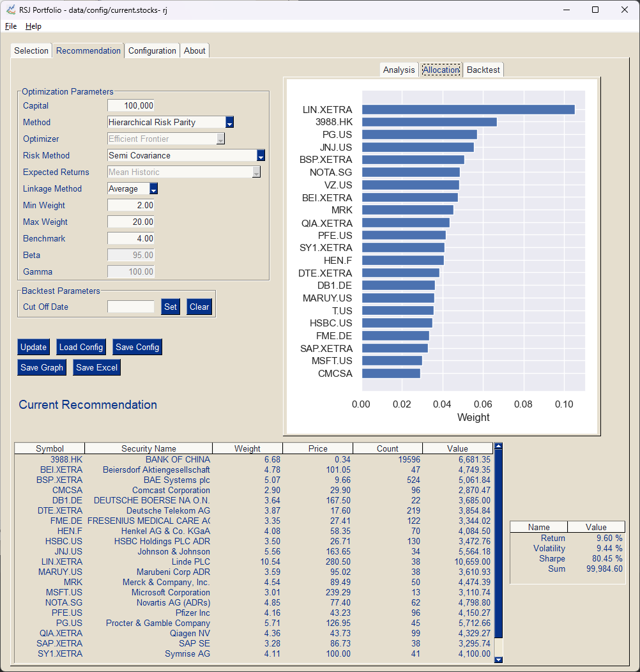The height and width of the screenshot is (672, 640).
Task: Select the LIN.XETRA symbol in the table
Action: (62, 561)
